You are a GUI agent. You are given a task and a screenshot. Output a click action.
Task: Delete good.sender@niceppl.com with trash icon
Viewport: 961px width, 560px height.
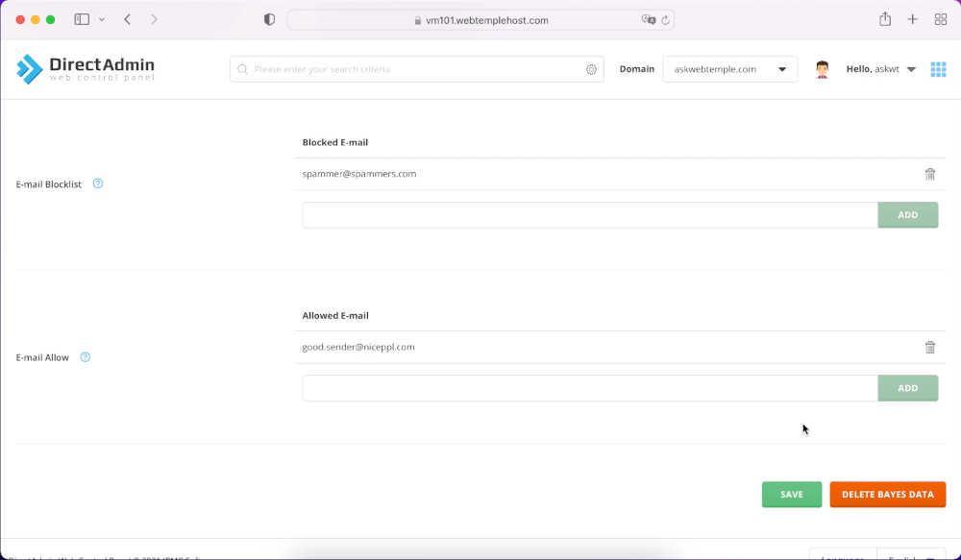pos(929,348)
